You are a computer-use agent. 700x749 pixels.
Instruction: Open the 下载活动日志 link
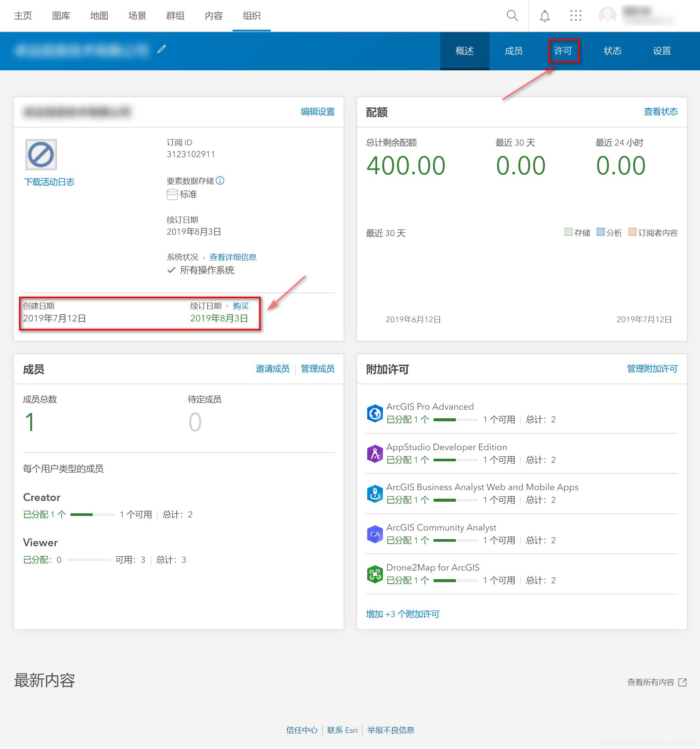point(50,181)
